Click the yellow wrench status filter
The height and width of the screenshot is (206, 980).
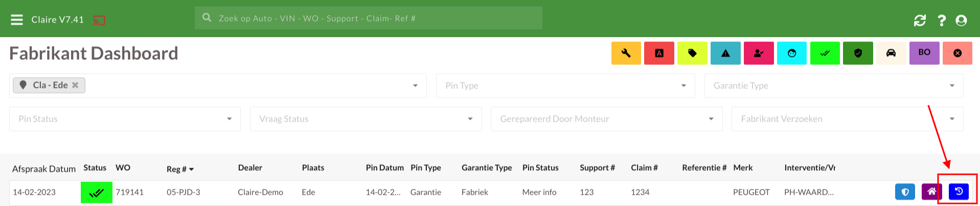(x=626, y=53)
